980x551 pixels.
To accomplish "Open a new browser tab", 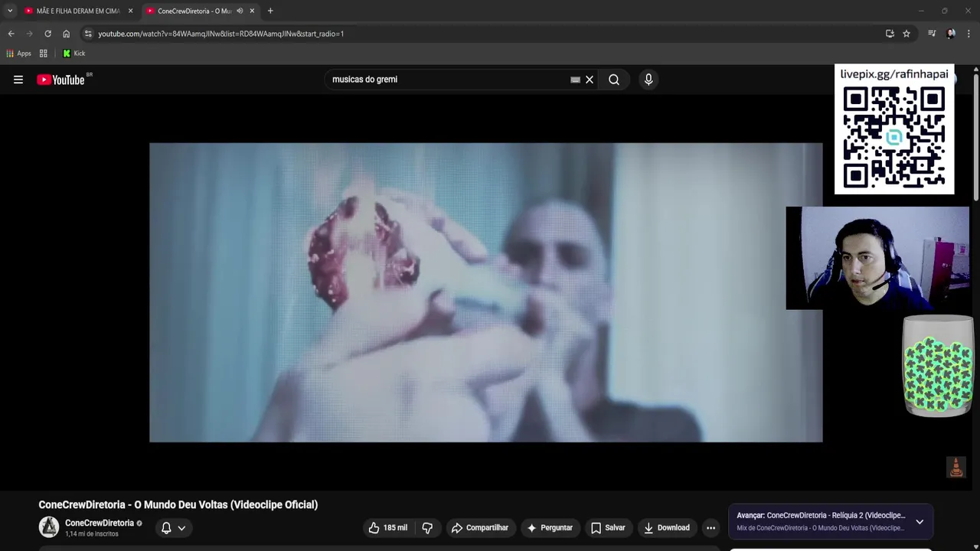I will click(270, 11).
